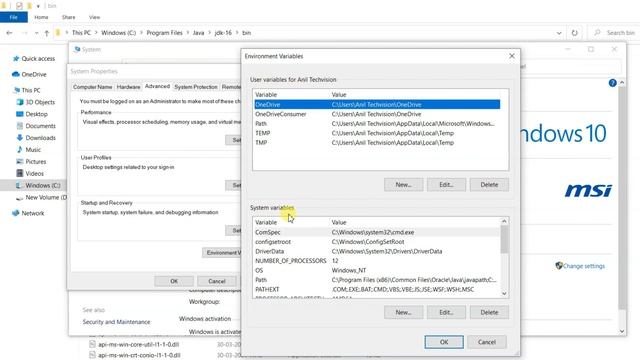Open Downloads folder in sidebar
Image resolution: width=640 pixels, height=360 pixels.
point(40,138)
